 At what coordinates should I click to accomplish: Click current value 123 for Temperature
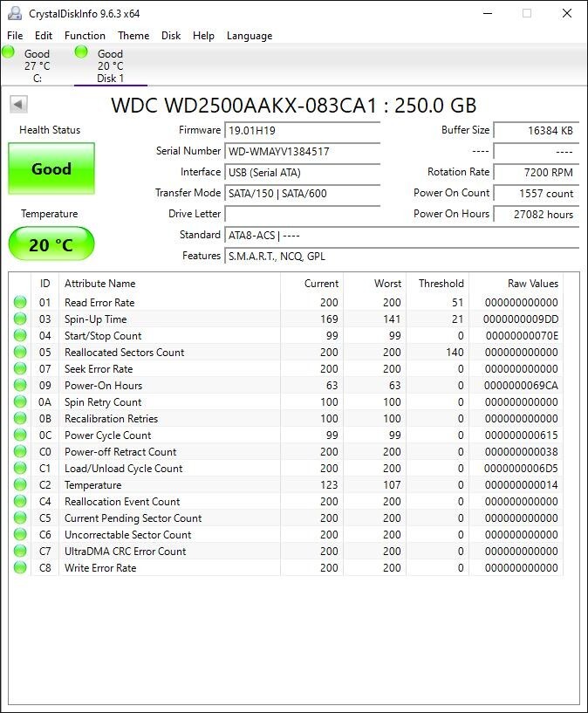329,485
